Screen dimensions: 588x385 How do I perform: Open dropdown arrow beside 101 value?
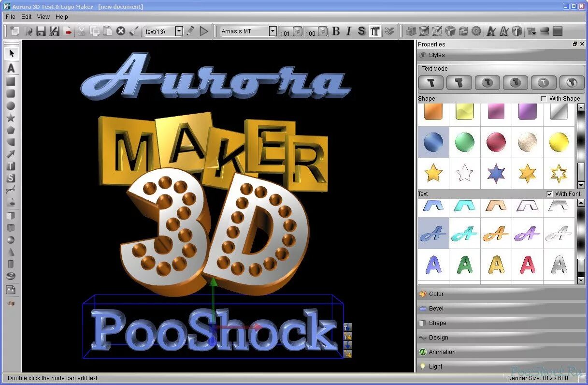pos(298,31)
